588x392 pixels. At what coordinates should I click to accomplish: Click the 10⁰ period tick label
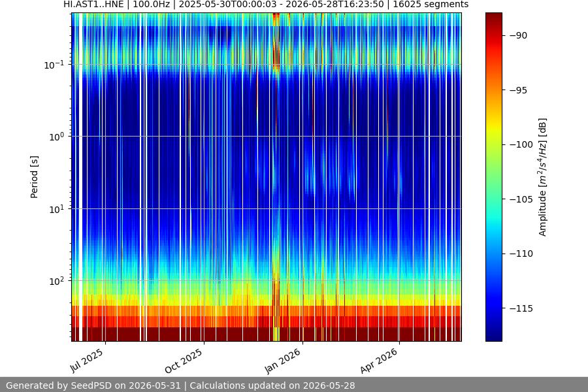coord(57,137)
